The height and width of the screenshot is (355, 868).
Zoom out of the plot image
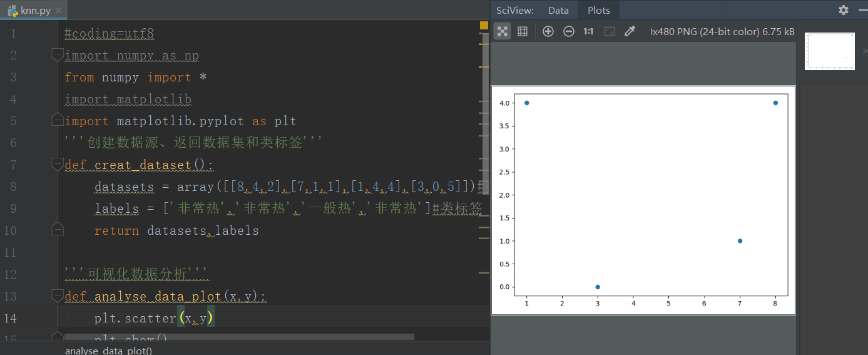coord(569,31)
